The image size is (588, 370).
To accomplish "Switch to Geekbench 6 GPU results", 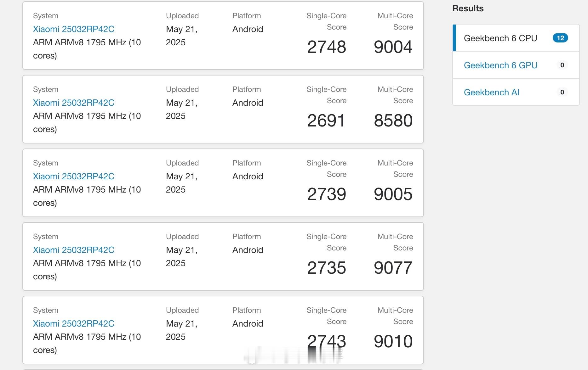I will click(x=500, y=65).
